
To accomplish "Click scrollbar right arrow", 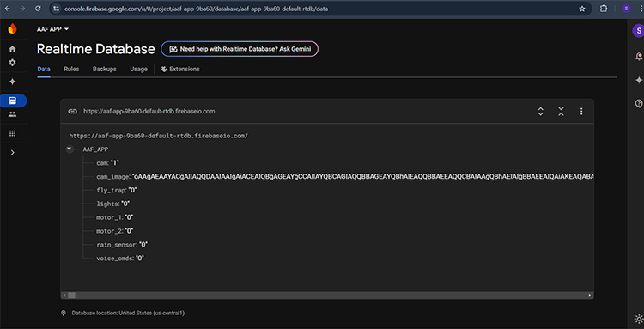I will click(590, 295).
